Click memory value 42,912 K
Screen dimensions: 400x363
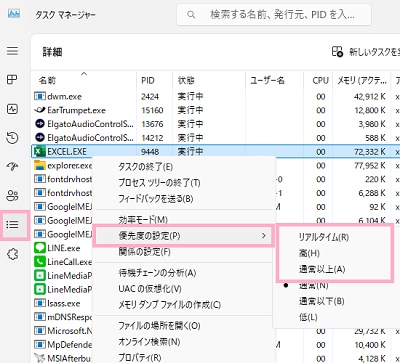[x=370, y=96]
